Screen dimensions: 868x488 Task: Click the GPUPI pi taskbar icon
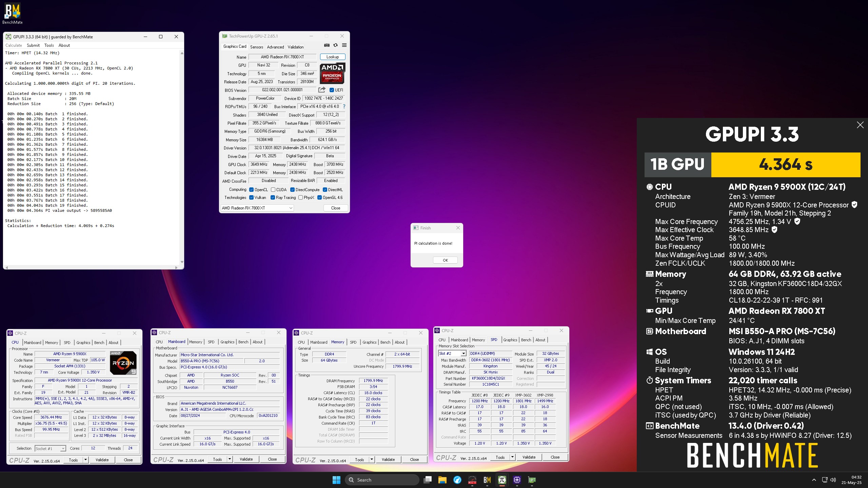click(502, 480)
